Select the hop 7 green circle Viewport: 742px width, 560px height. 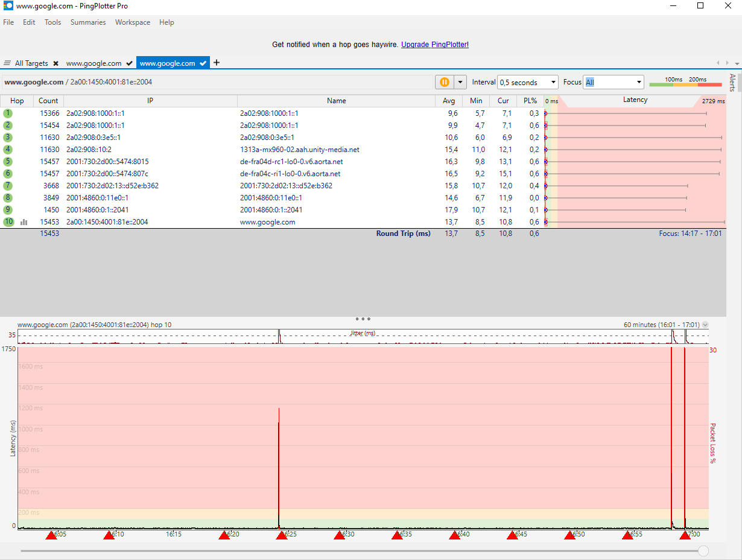[x=7, y=186]
